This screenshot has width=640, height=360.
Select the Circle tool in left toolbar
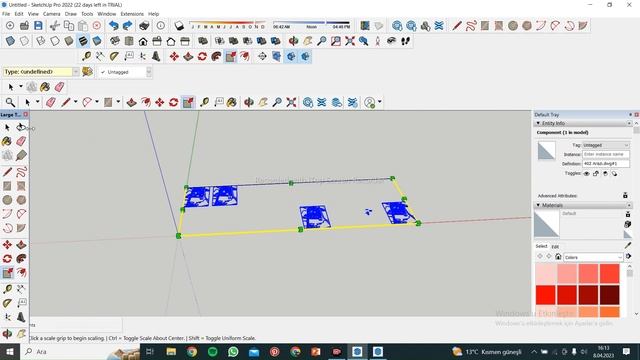point(7,200)
